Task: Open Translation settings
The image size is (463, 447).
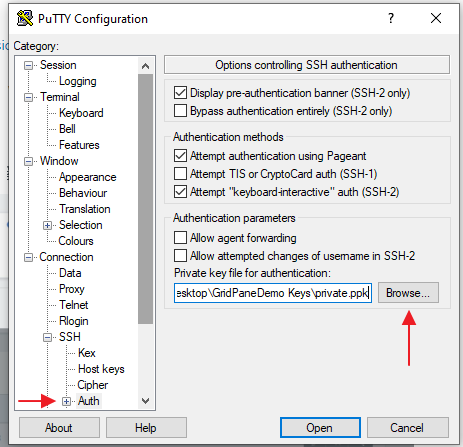Action: [x=85, y=209]
